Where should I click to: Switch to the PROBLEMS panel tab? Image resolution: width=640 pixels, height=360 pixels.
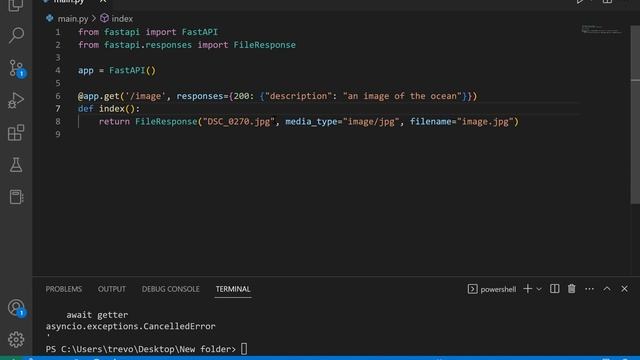[x=64, y=289]
